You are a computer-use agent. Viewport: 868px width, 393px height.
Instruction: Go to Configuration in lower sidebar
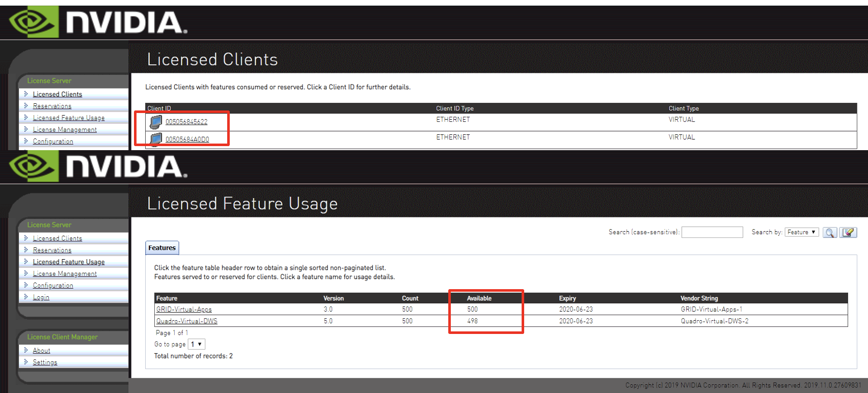pyautogui.click(x=53, y=285)
